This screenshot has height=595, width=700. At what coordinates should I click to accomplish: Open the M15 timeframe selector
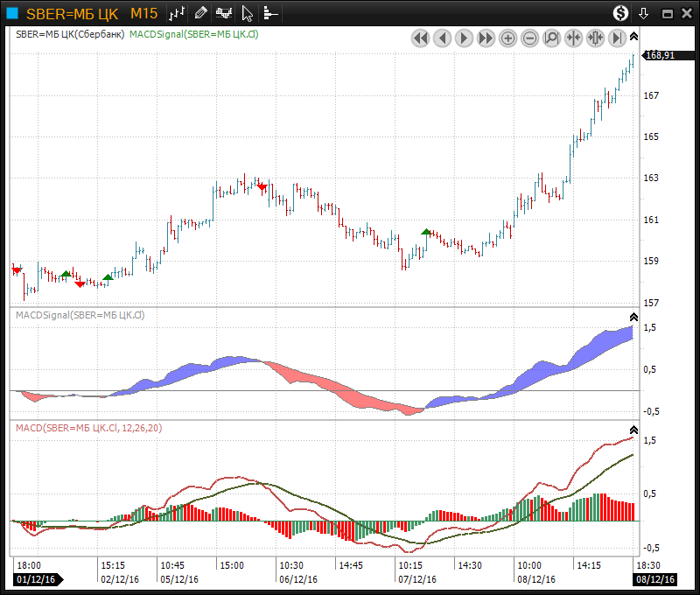coord(143,13)
